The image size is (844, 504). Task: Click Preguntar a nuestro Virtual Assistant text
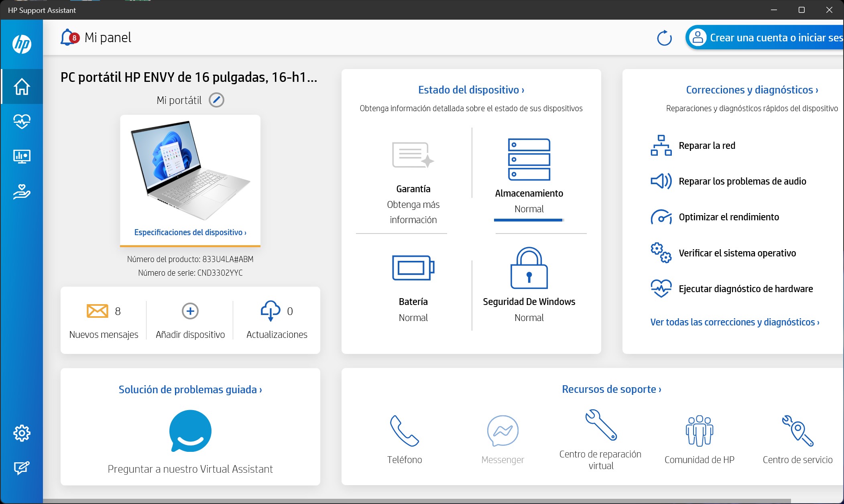[x=190, y=469]
